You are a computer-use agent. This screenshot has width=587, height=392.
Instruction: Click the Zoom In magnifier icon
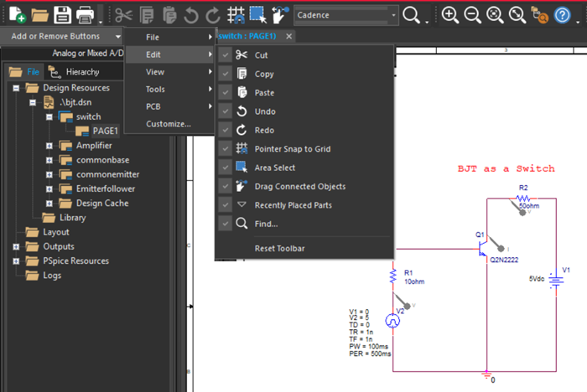pos(450,14)
